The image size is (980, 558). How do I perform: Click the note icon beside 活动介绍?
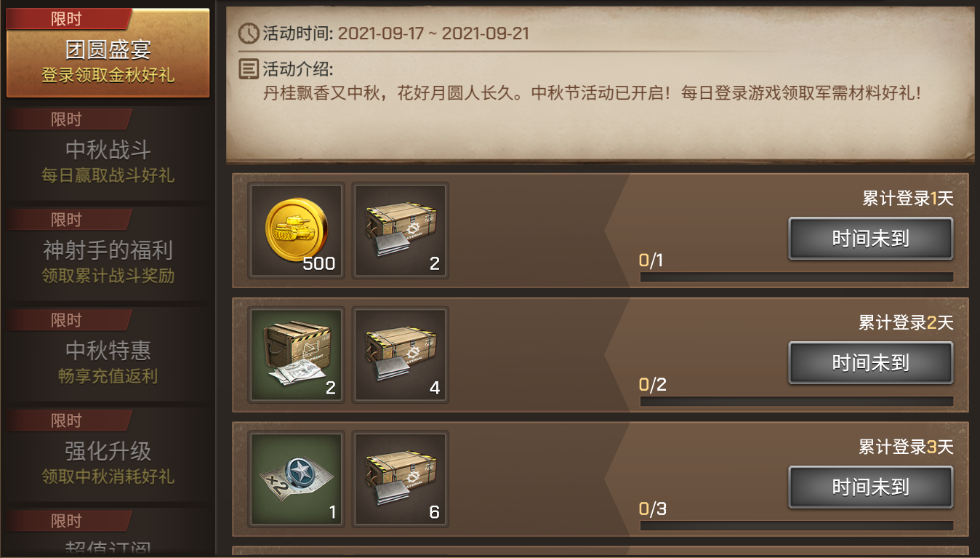click(x=249, y=69)
